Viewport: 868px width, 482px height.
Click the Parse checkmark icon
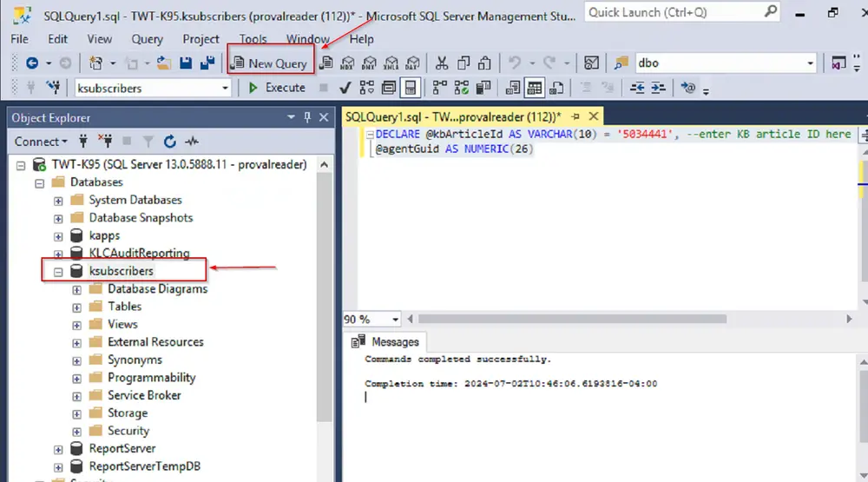tap(345, 88)
